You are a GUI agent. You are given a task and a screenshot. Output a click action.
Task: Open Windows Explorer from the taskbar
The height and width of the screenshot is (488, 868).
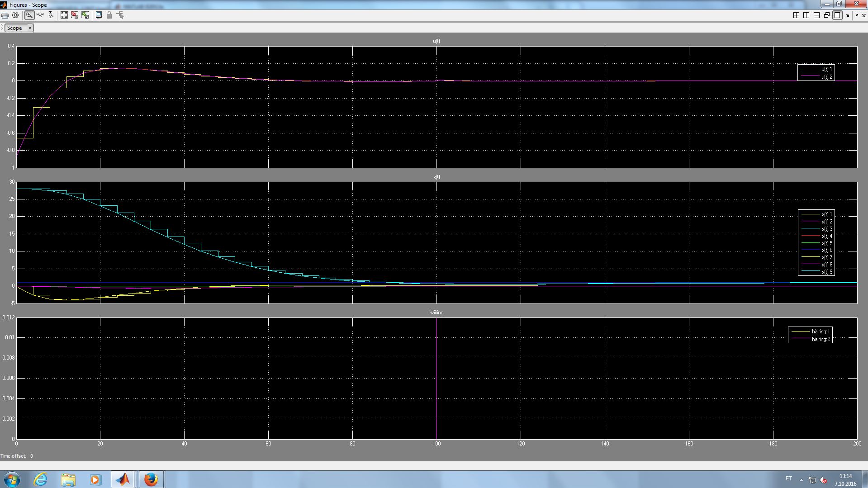point(68,479)
